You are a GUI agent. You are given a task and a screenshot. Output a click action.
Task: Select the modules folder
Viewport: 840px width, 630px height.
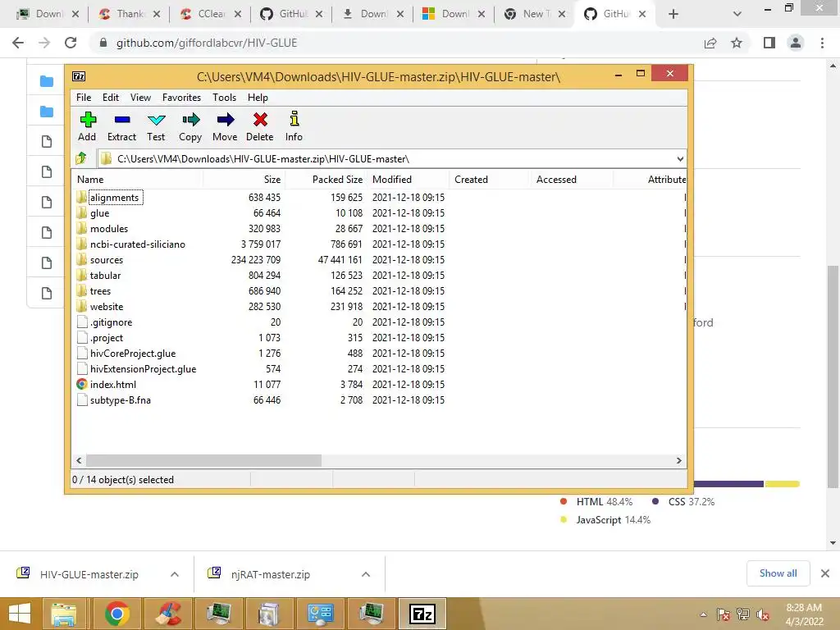109,229
